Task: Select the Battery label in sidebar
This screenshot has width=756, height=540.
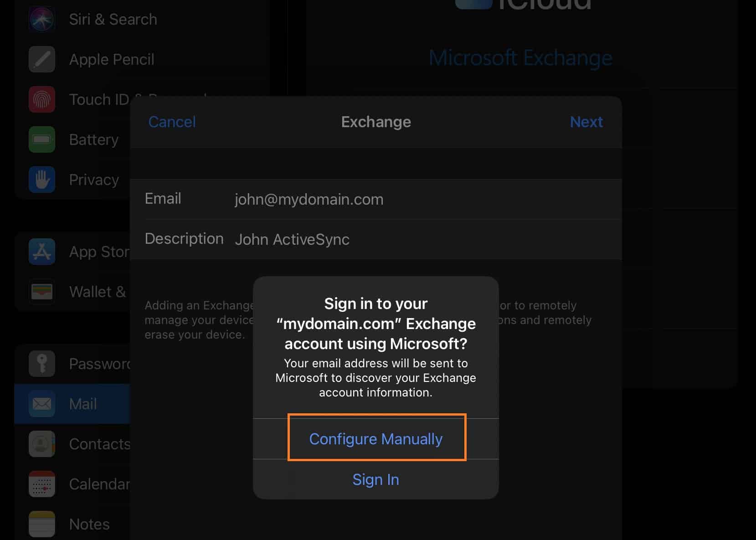Action: (93, 139)
